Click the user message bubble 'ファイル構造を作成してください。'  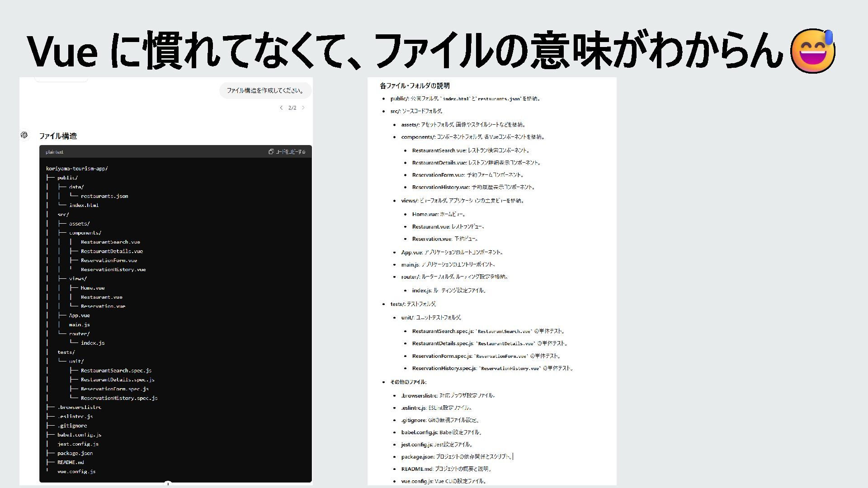click(265, 90)
